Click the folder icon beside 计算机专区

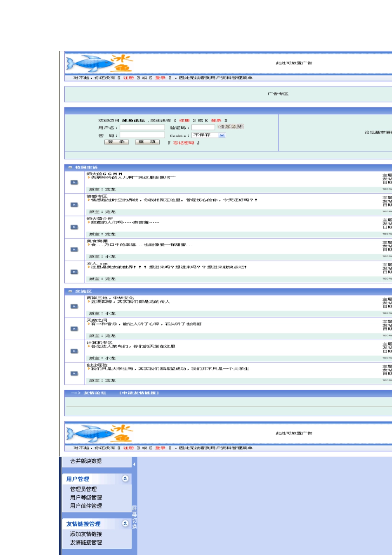[x=74, y=351]
